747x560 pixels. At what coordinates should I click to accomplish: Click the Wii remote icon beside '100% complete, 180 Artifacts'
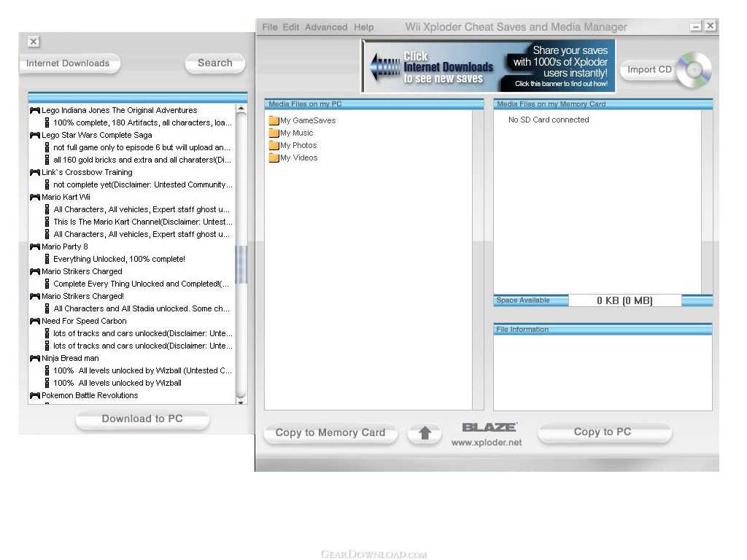47,122
